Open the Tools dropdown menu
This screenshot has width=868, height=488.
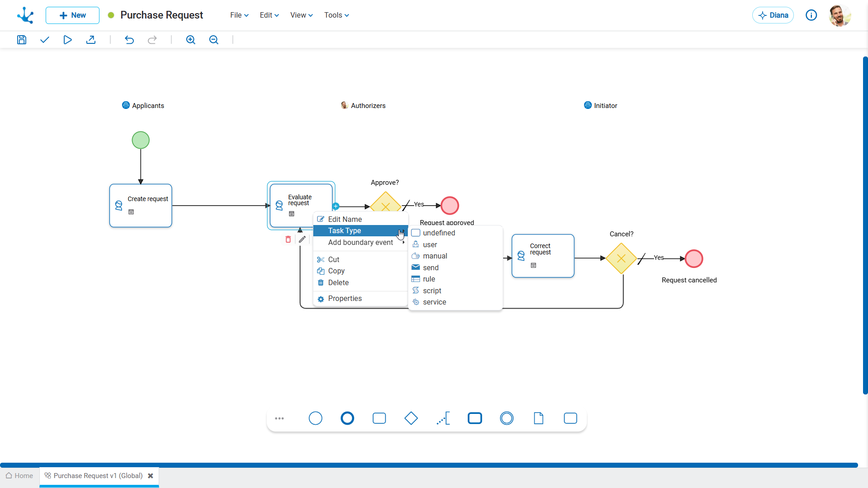tap(336, 15)
